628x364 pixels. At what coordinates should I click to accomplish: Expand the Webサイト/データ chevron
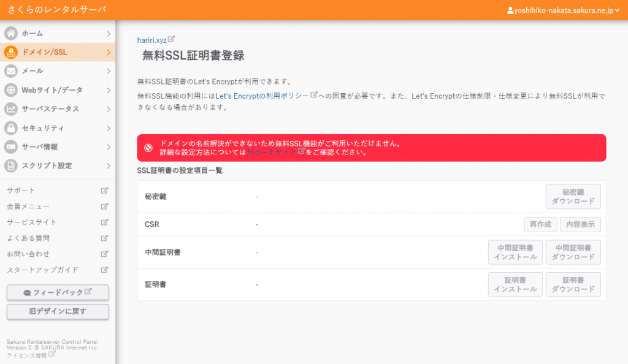pos(109,91)
